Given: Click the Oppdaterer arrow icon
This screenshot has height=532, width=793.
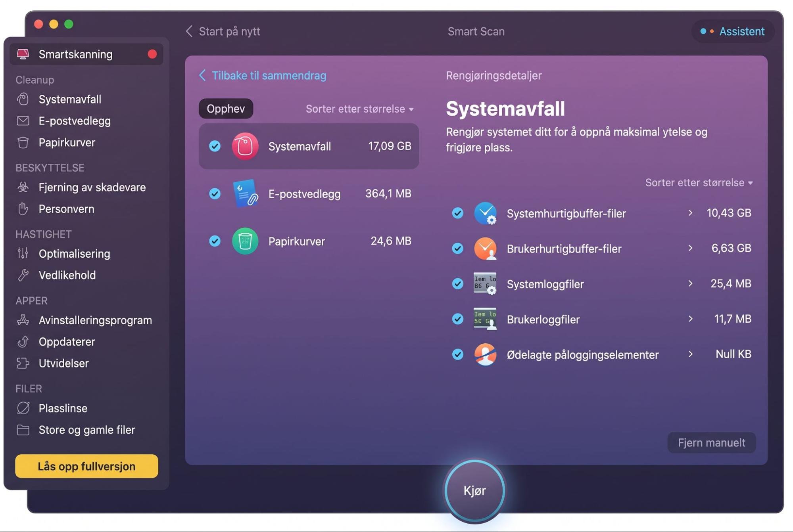Looking at the screenshot, I should 23,341.
